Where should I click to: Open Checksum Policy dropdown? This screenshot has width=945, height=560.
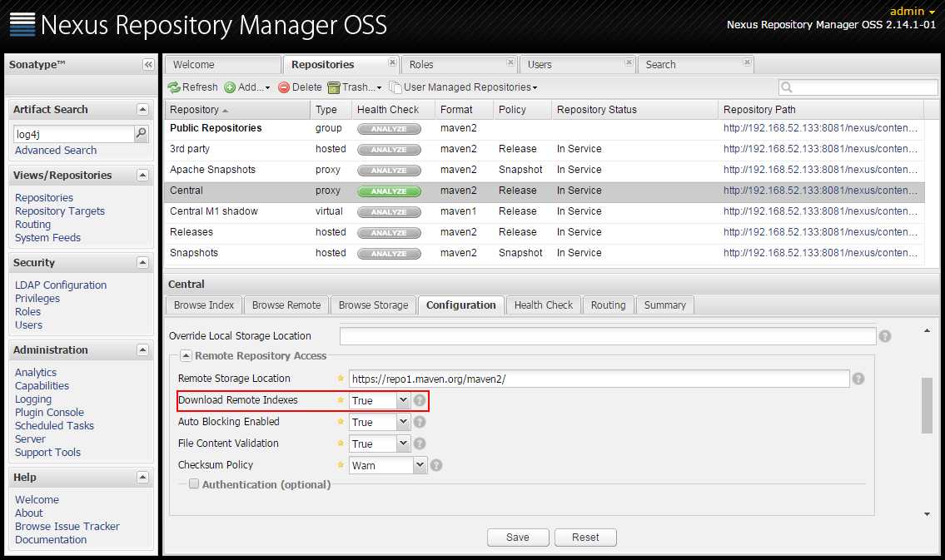coord(420,465)
